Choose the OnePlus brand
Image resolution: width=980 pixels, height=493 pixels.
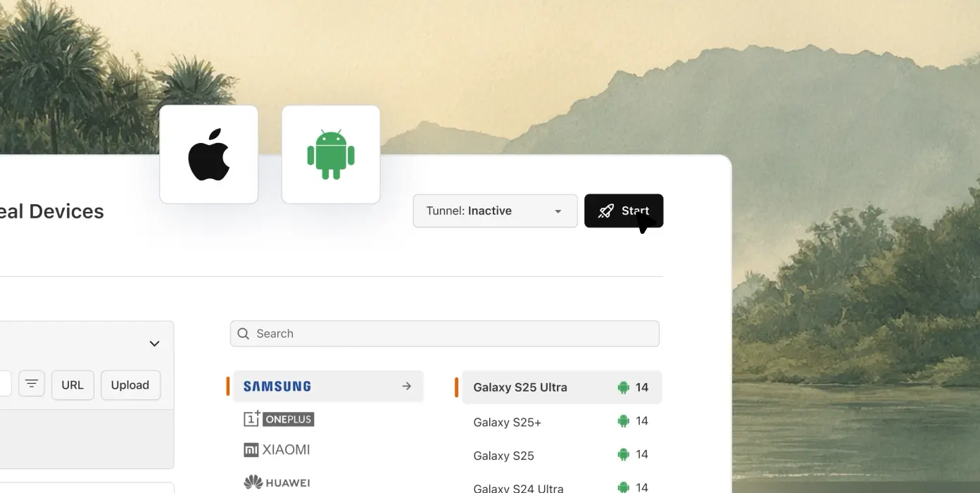pos(279,419)
